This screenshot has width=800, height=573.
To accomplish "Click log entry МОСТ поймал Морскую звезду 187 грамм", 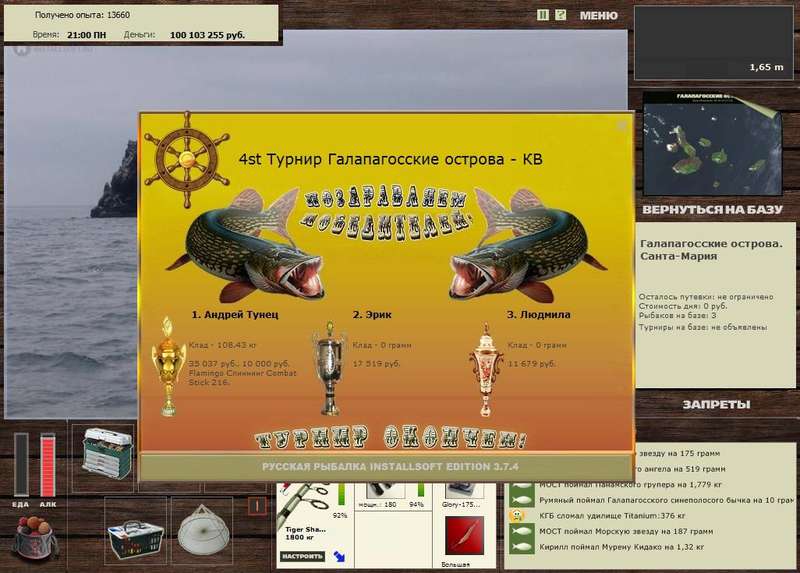I will 626,532.
